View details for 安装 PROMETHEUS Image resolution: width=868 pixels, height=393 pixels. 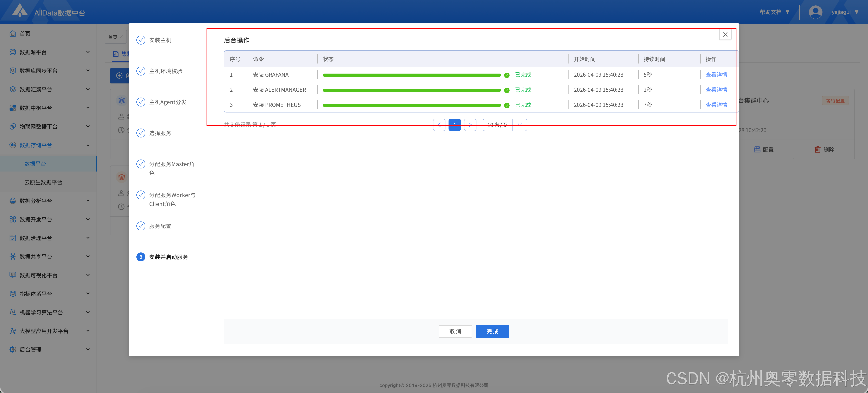(x=716, y=105)
